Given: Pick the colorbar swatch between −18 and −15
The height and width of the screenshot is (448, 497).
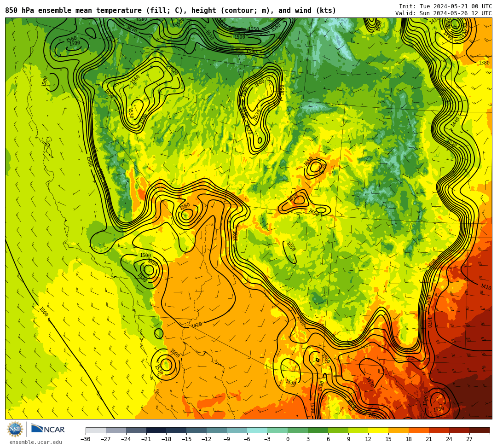Looking at the screenshot, I should [x=177, y=430].
